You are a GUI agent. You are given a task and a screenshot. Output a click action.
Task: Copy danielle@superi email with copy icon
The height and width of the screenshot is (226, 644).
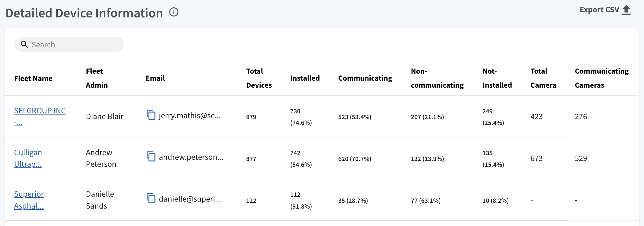click(151, 198)
